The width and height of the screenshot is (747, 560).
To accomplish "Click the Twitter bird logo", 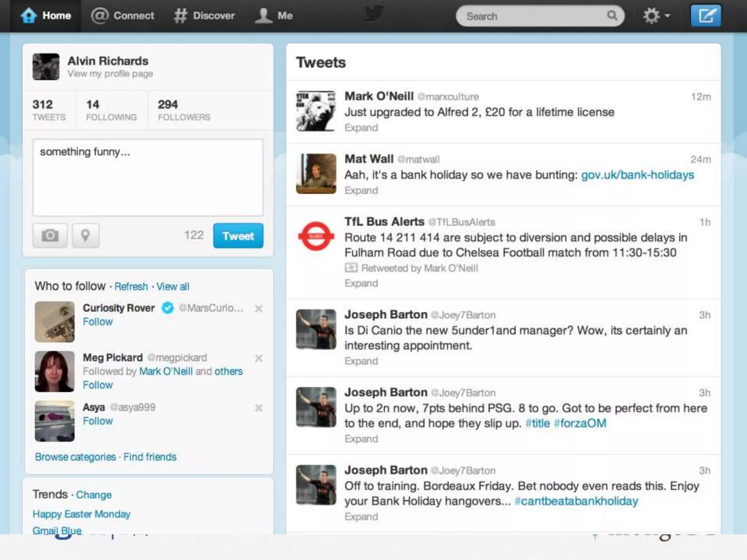I will tap(373, 15).
